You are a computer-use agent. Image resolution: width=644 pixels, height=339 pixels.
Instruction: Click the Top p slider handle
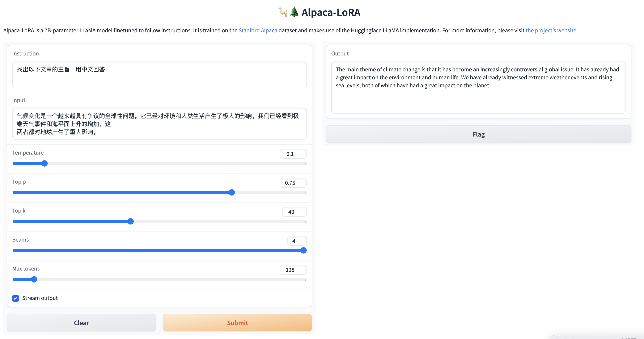pos(232,192)
